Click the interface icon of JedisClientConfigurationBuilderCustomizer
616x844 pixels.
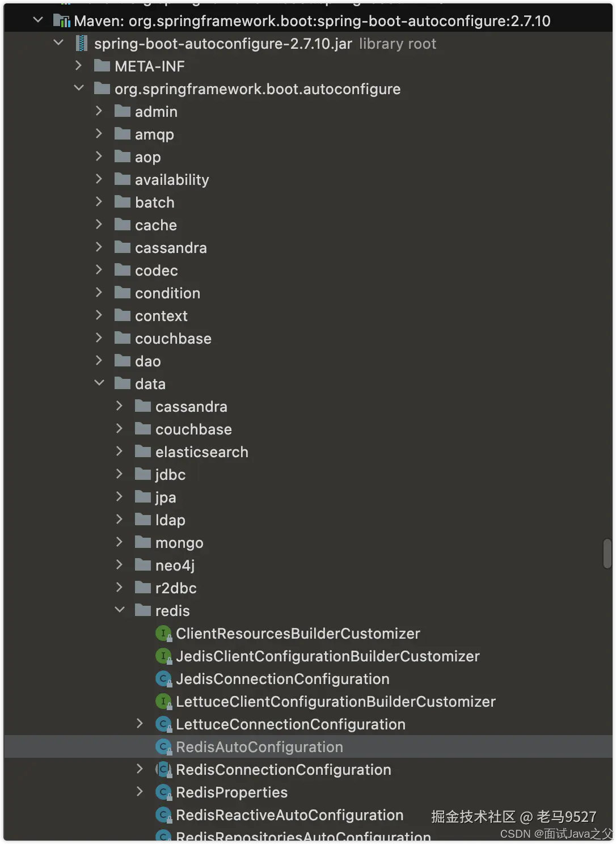point(163,656)
